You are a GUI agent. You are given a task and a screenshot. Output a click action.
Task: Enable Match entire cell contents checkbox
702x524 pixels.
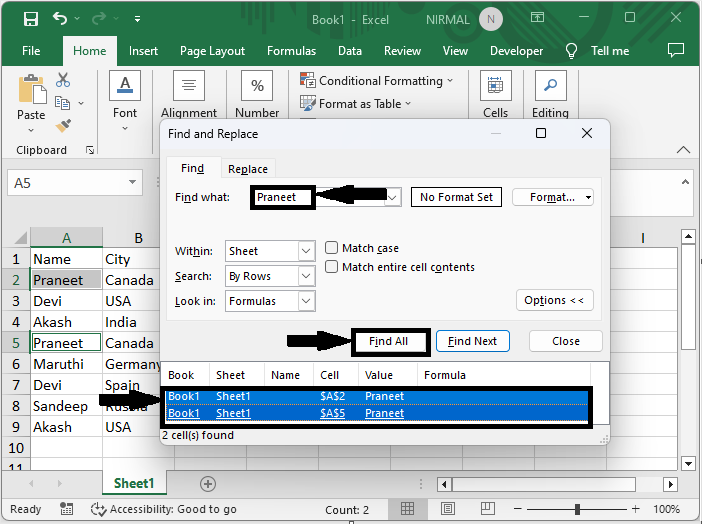coord(331,267)
